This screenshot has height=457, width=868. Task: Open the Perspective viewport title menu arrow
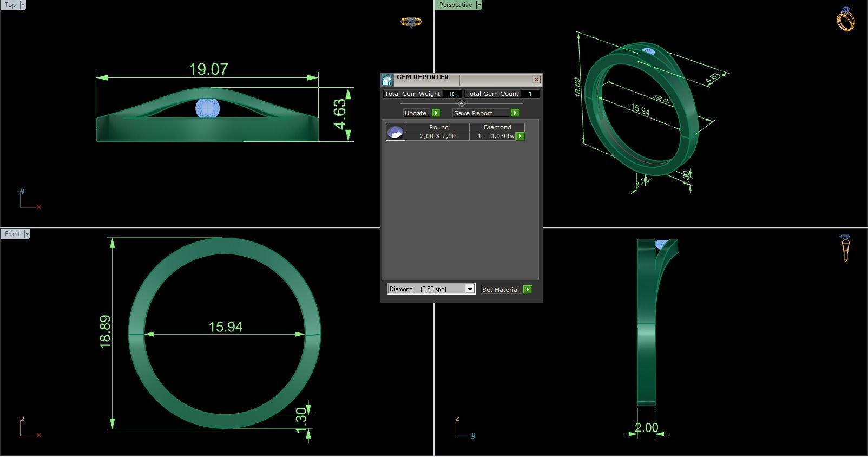click(x=478, y=5)
